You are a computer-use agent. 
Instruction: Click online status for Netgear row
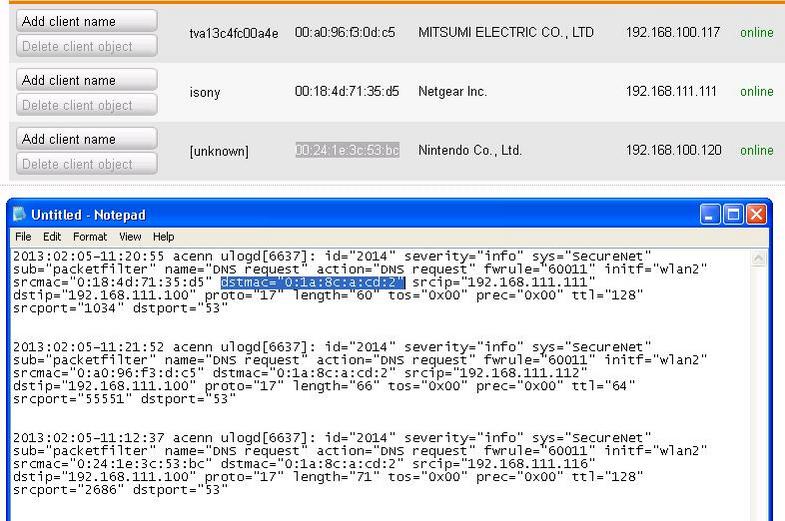click(757, 91)
